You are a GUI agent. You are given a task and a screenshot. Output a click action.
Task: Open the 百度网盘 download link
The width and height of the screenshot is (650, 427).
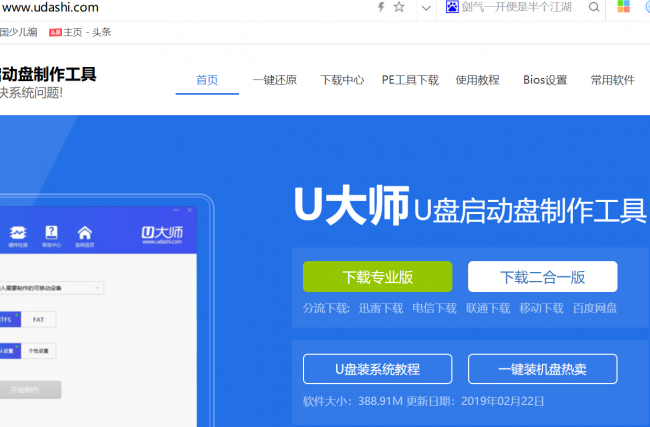(595, 308)
